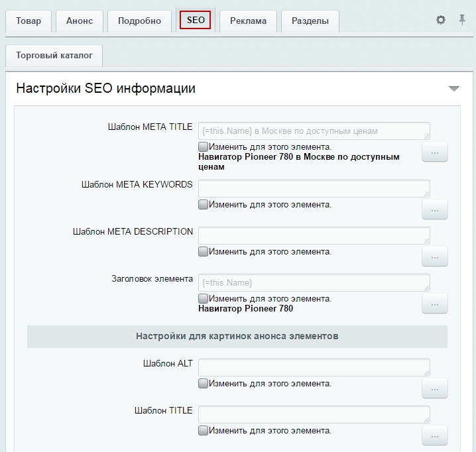Screen dimensions: 476x452
Task: Click ellipsis button for META TITLE template
Action: pos(435,152)
